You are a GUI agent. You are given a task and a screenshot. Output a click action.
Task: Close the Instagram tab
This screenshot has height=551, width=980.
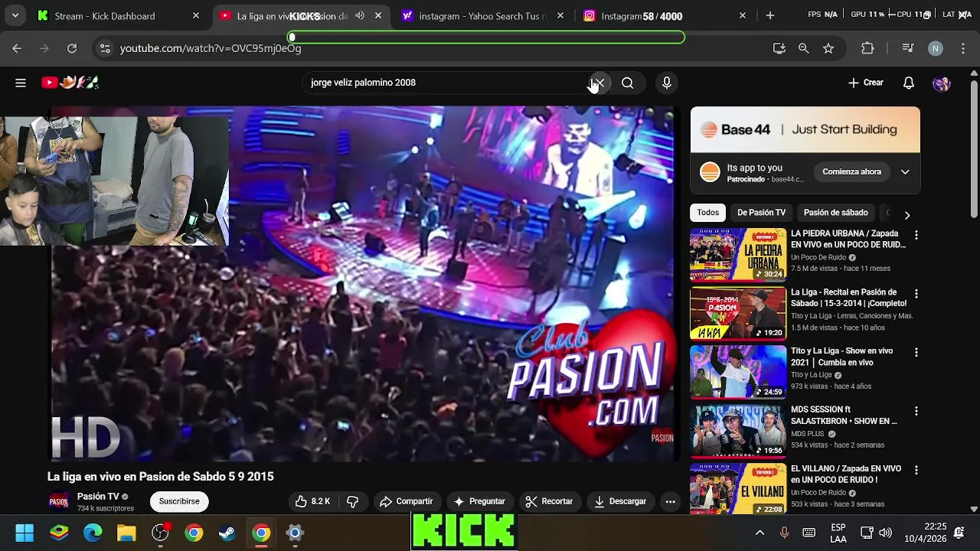coord(742,15)
